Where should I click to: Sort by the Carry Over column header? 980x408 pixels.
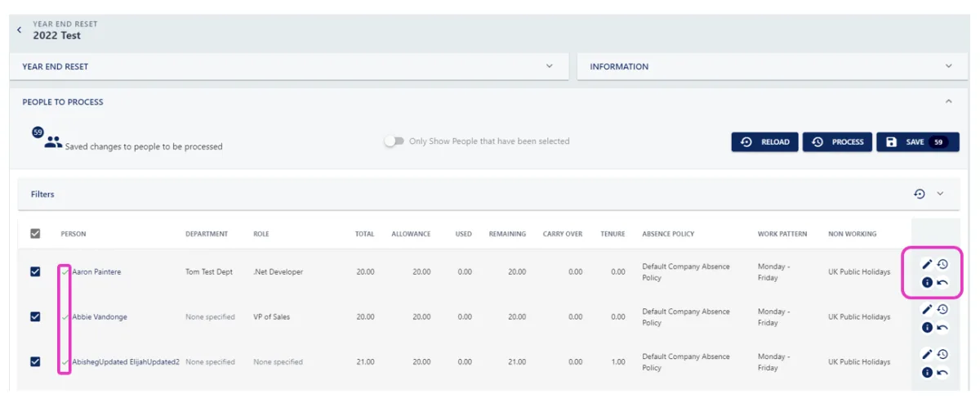point(563,234)
